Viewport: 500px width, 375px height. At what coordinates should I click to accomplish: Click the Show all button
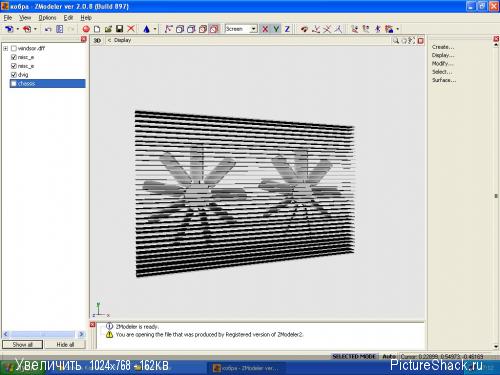23,345
